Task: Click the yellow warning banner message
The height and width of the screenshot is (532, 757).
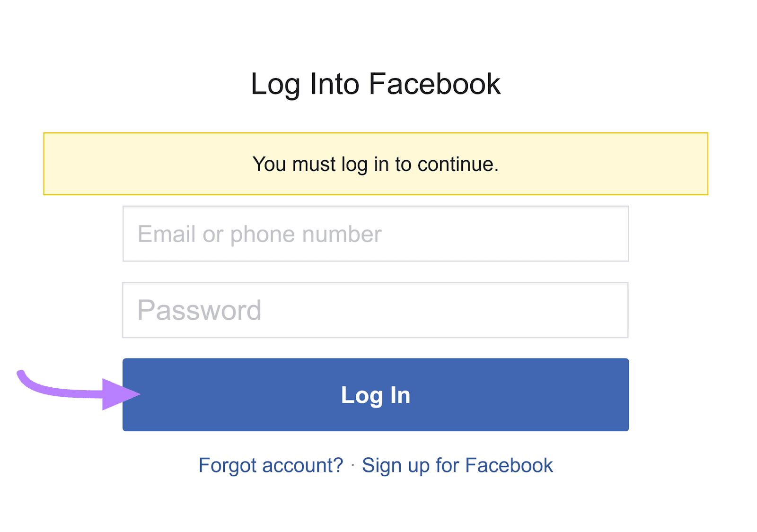Action: (376, 164)
